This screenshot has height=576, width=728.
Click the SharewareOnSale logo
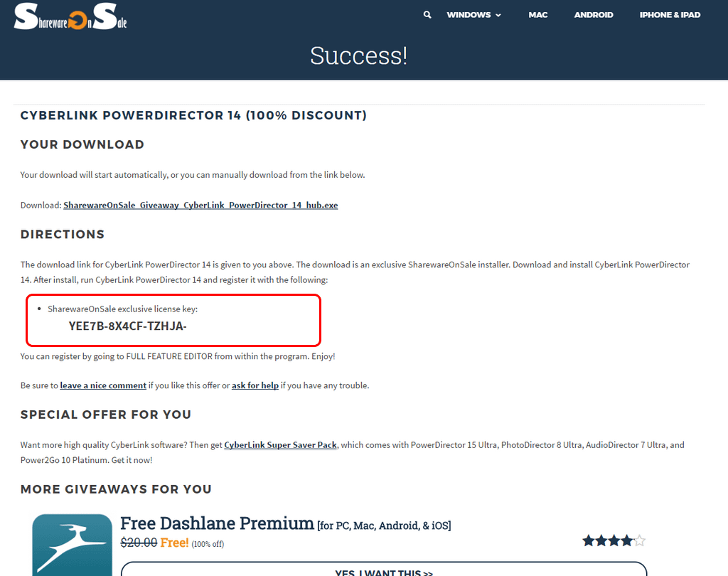click(x=70, y=16)
